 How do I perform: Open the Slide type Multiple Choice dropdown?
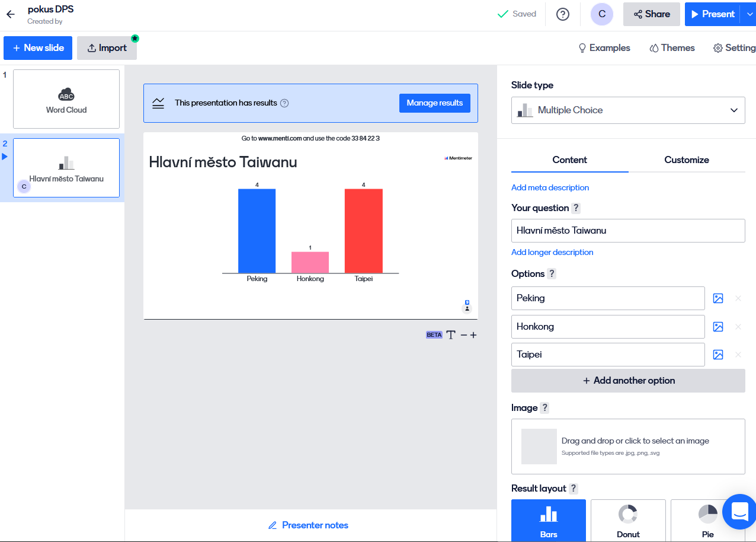628,110
